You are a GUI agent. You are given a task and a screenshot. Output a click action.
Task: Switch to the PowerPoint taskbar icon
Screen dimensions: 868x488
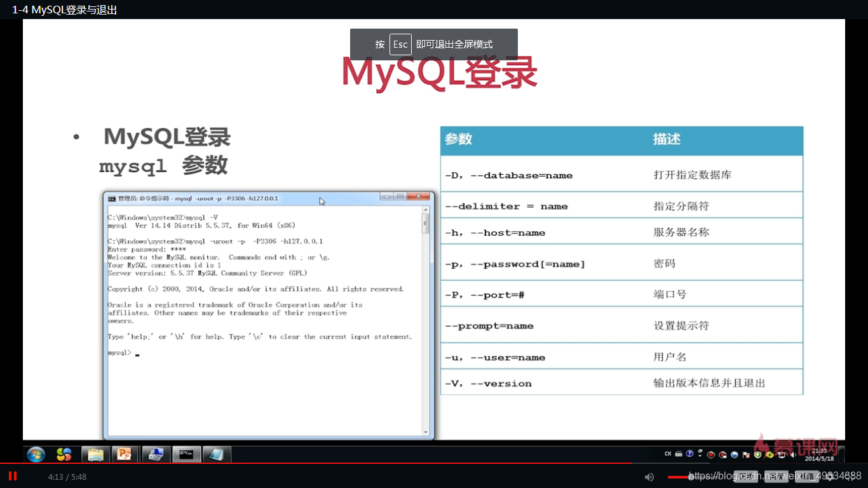125,454
